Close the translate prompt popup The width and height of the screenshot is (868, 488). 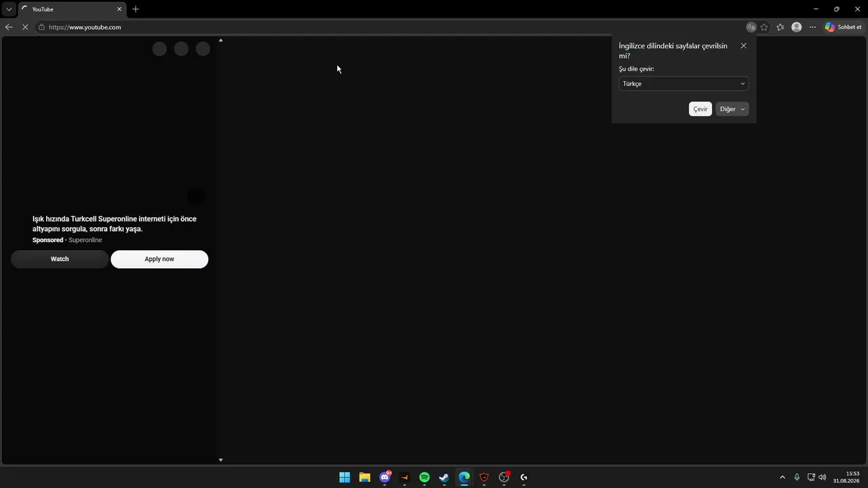tap(743, 46)
